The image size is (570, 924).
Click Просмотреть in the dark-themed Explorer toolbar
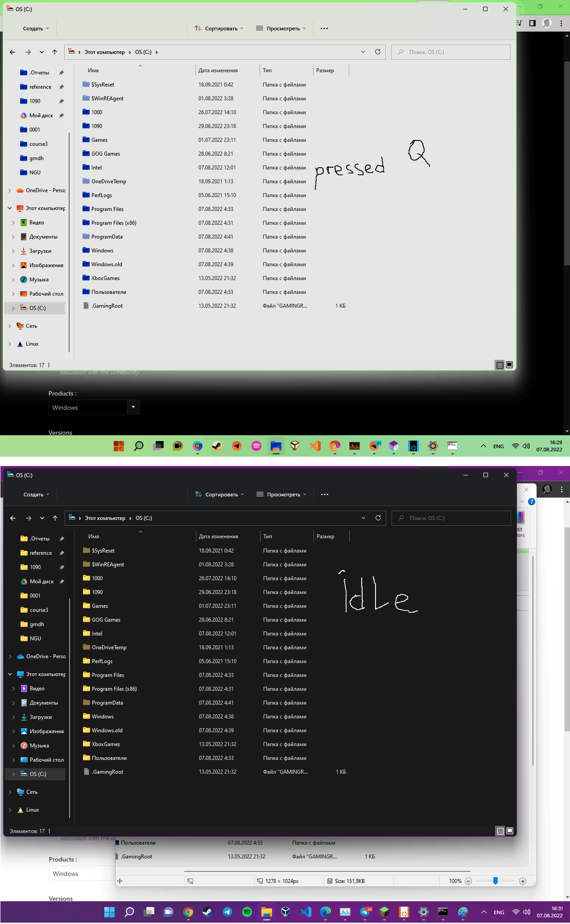(281, 494)
